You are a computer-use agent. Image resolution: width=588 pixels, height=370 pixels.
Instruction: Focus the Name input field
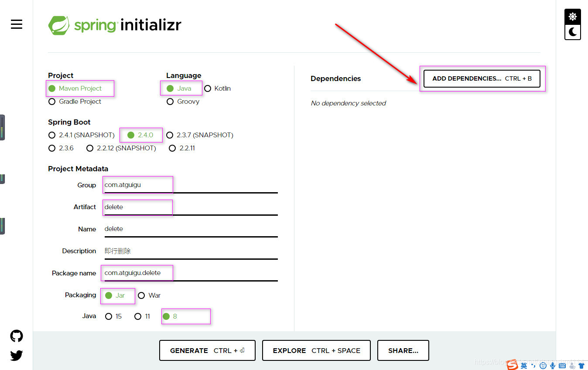click(x=191, y=229)
